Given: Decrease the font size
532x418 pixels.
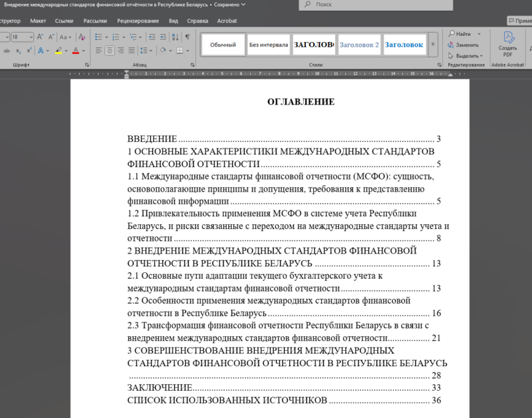Looking at the screenshot, I should coord(51,37).
